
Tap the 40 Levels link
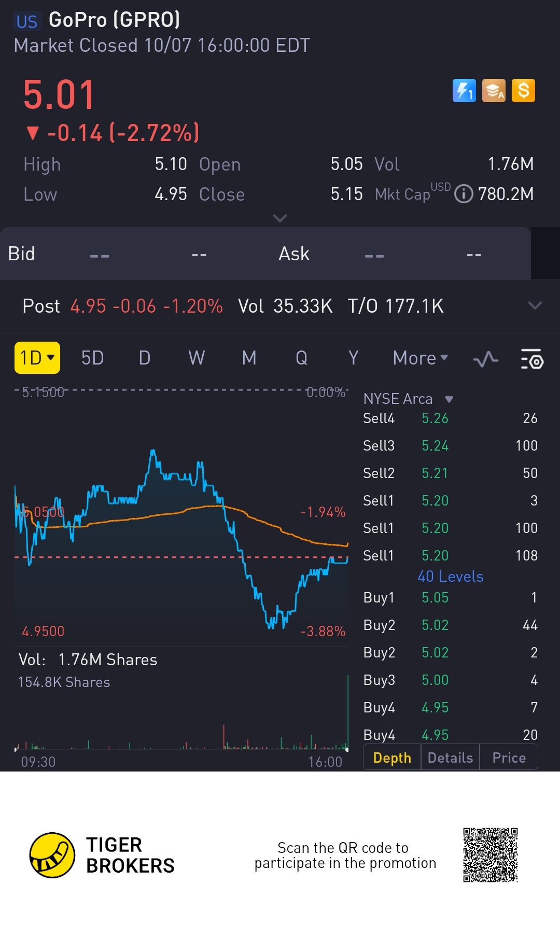[x=450, y=577]
